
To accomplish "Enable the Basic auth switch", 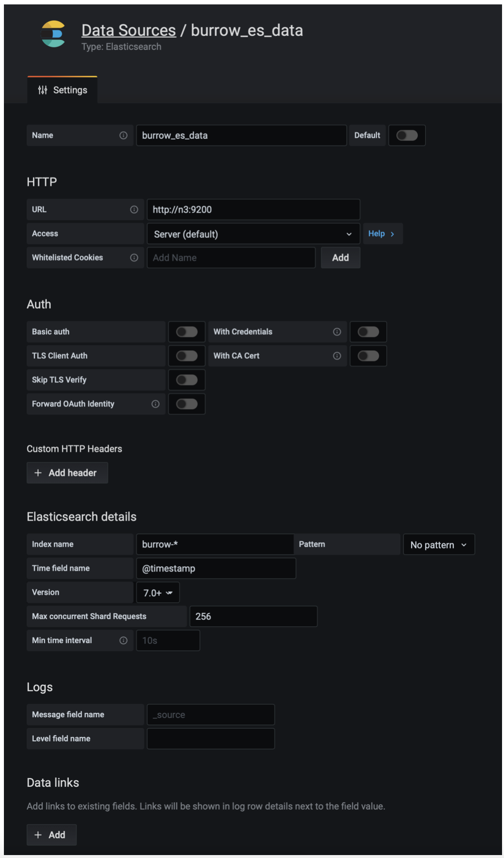I will coord(187,332).
